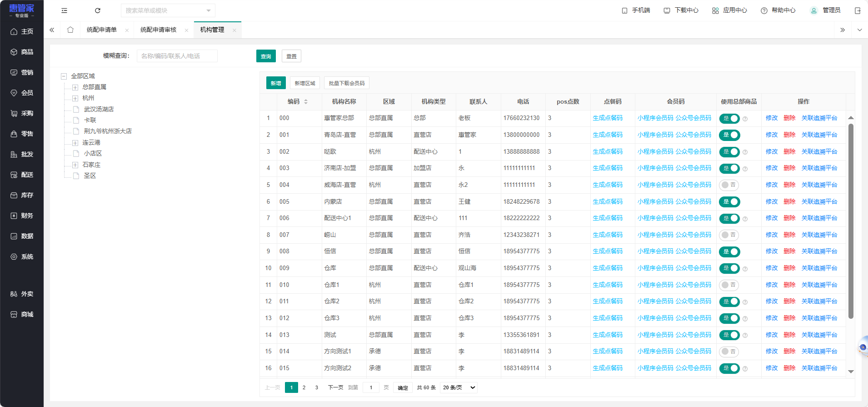Click the logout icon at top right
This screenshot has width=868, height=407.
click(858, 10)
